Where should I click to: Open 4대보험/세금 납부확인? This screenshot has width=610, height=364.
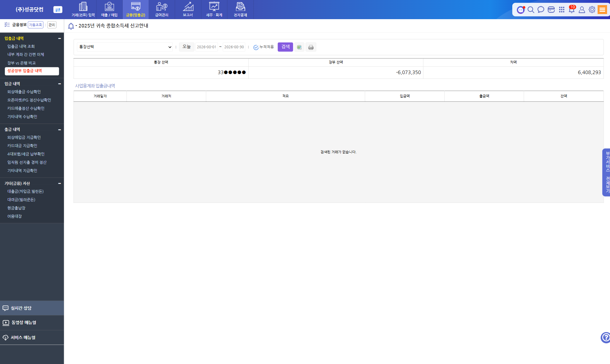26,154
